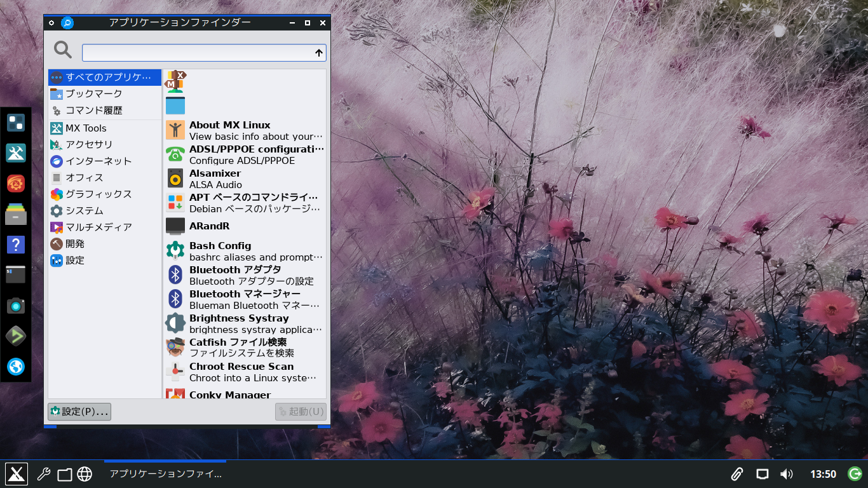The image size is (868, 488).
Task: Click the notification display tray icon
Action: pos(763,474)
